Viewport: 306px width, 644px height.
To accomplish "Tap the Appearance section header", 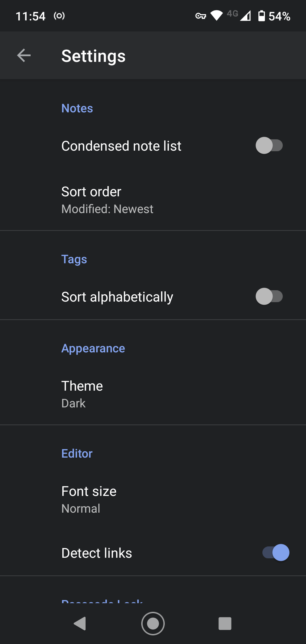I will pos(93,348).
